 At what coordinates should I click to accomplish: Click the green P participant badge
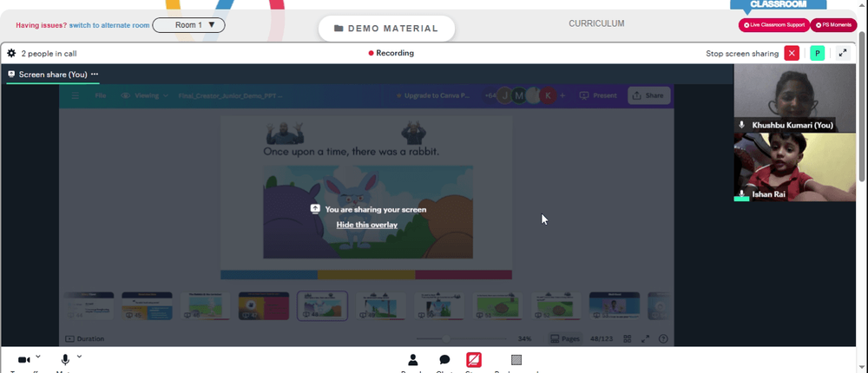pyautogui.click(x=817, y=53)
